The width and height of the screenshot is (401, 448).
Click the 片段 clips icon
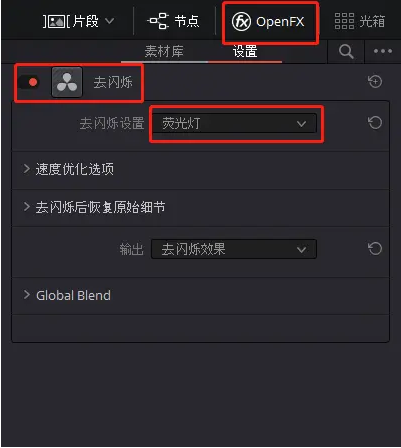point(55,22)
